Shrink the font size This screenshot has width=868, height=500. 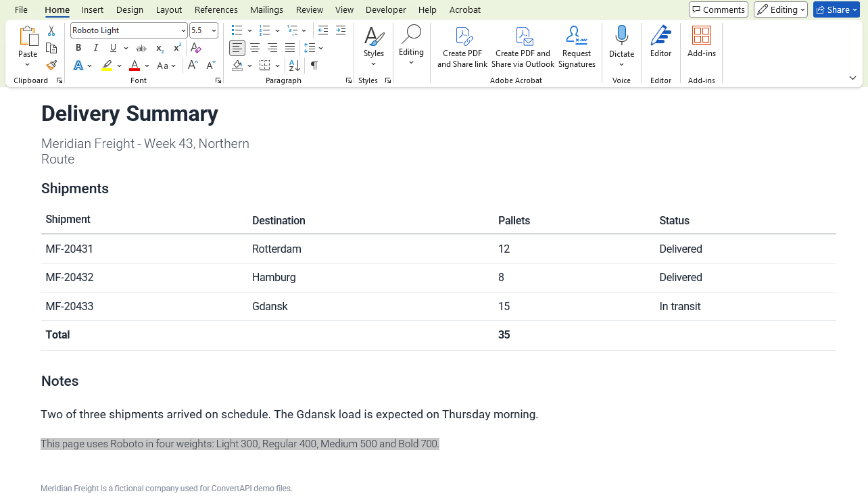coord(211,66)
